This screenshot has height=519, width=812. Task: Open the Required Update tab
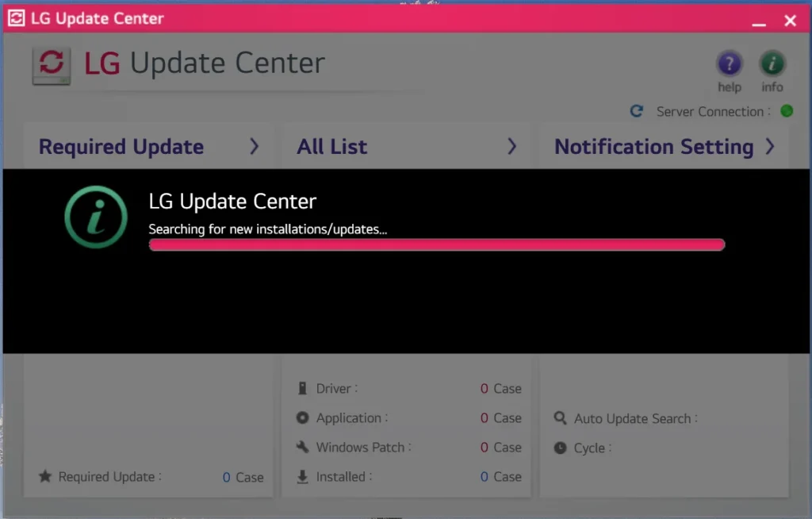(121, 147)
